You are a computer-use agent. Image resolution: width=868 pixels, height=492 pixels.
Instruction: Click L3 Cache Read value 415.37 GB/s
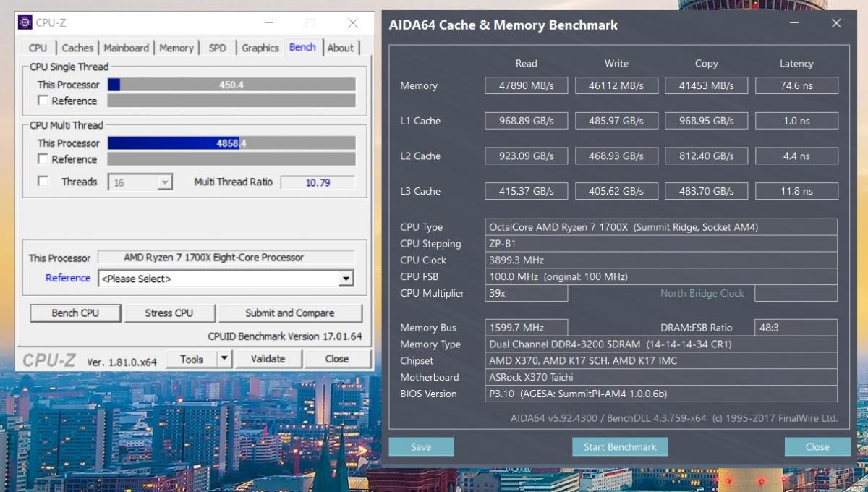(x=527, y=191)
